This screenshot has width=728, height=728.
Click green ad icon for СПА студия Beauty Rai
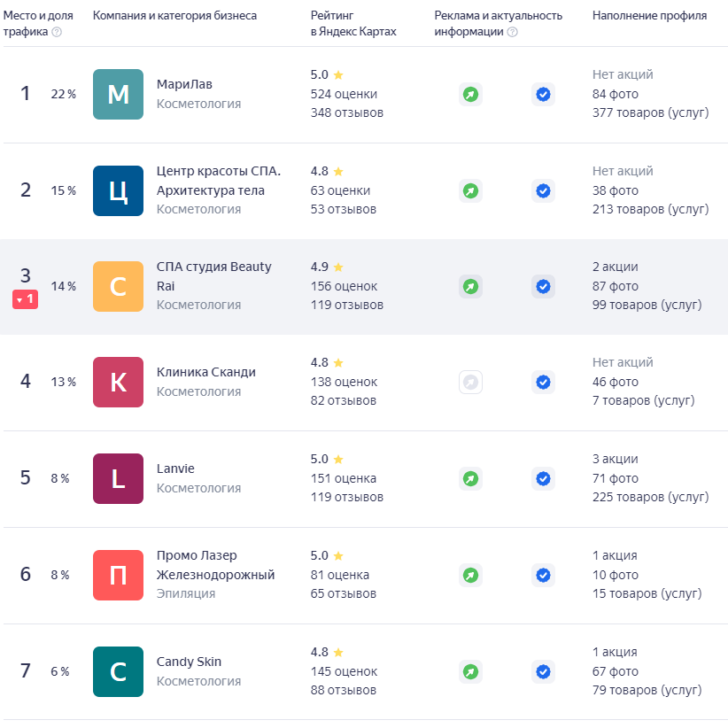(x=470, y=286)
